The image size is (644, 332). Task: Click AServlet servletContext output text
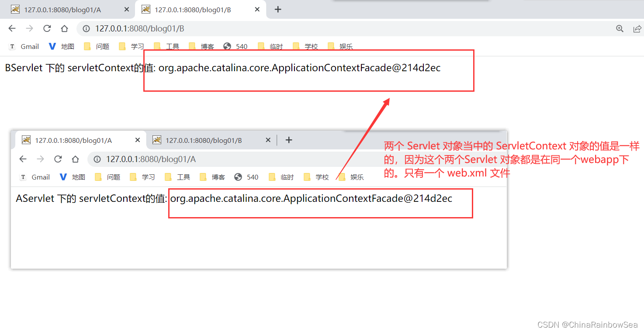pos(234,199)
